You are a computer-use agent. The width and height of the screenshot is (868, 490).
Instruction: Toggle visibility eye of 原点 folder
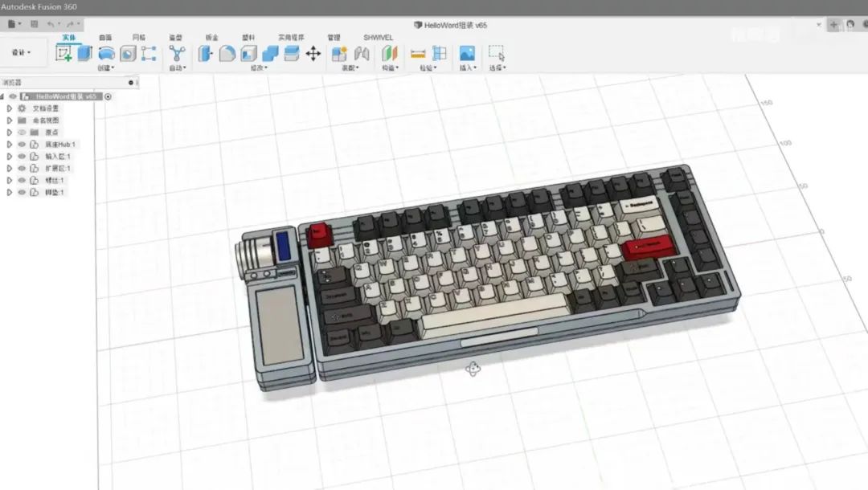pyautogui.click(x=22, y=133)
